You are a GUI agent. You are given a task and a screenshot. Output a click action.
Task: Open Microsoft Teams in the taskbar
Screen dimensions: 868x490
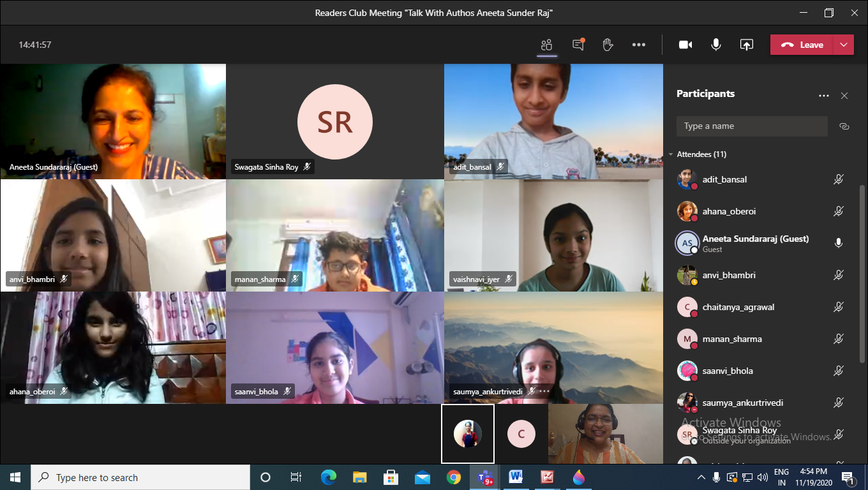click(485, 477)
